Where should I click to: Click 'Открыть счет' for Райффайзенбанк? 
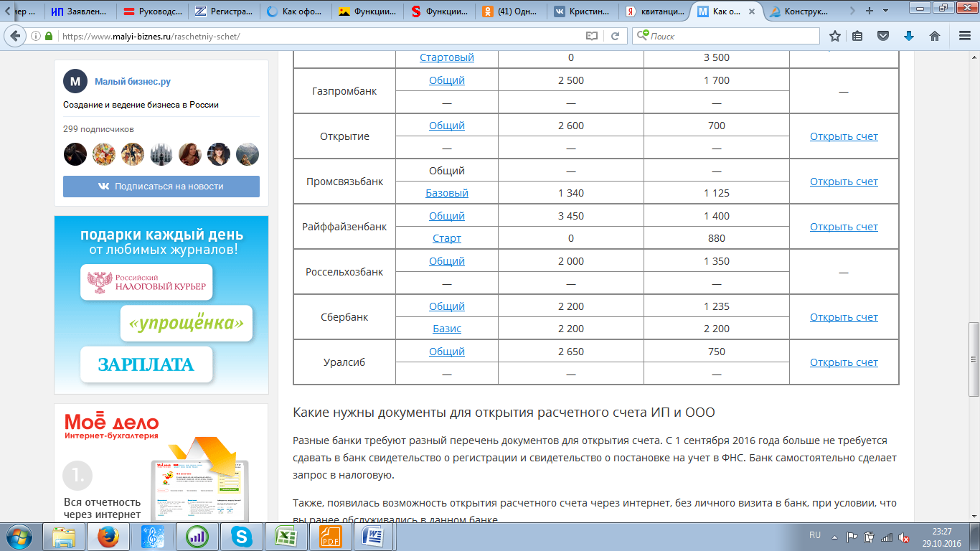[844, 227]
